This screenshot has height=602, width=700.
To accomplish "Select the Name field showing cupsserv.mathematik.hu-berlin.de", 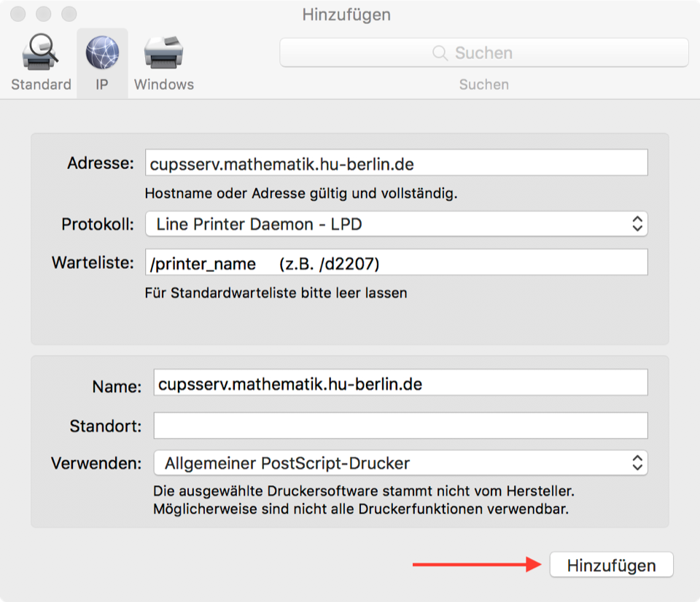I will point(400,382).
